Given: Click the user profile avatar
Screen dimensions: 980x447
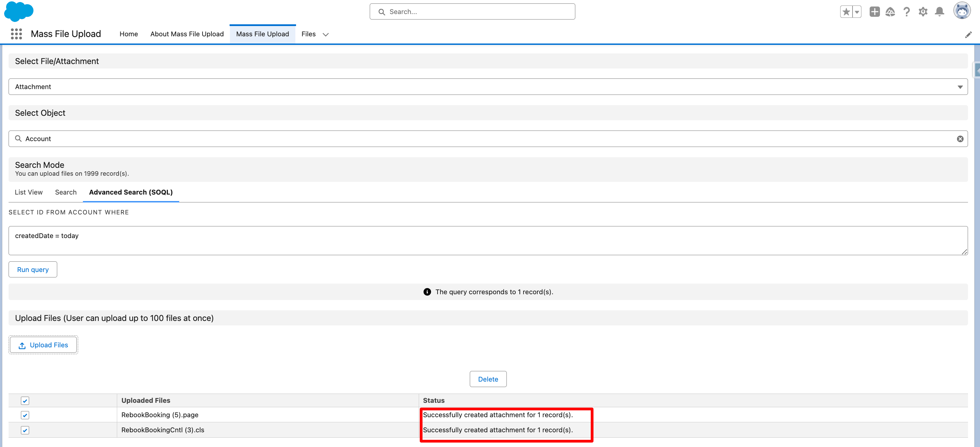Looking at the screenshot, I should [x=961, y=11].
